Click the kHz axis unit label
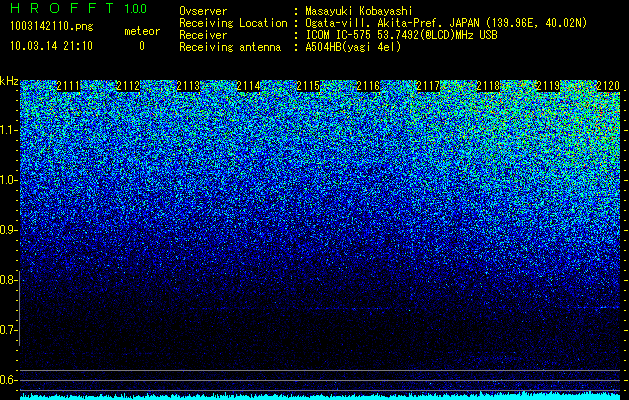Screen dimensions: 629x400 [x=9, y=81]
